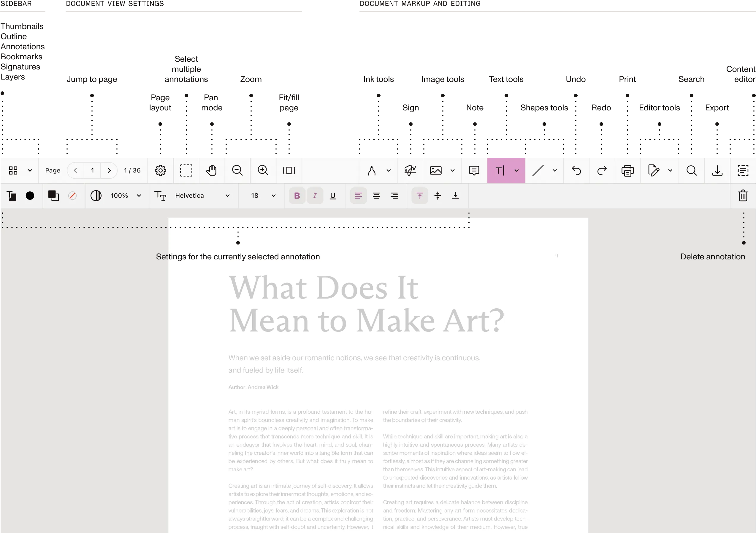Viewport: 756px width, 533px height.
Task: Align text center
Action: click(x=376, y=196)
